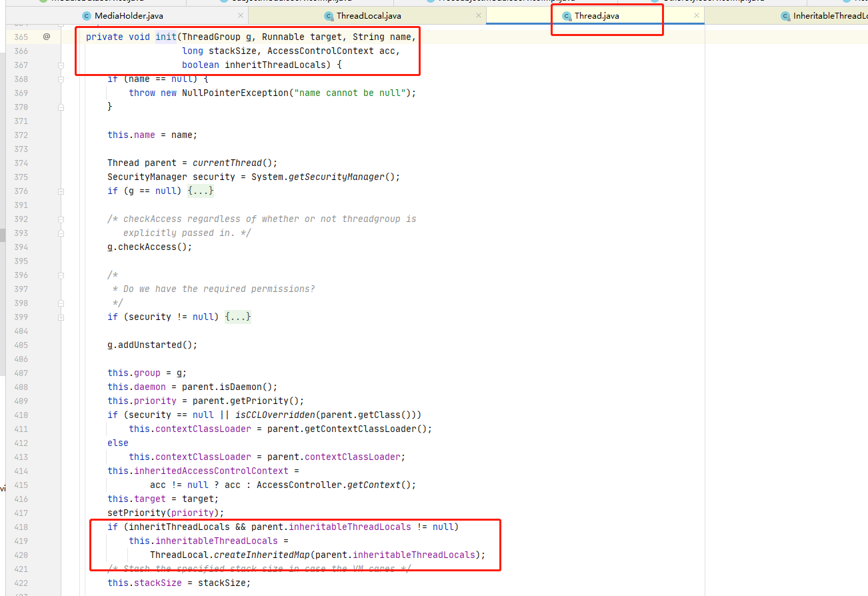
Task: Click the @ gutter icon at line 365
Action: tap(47, 37)
